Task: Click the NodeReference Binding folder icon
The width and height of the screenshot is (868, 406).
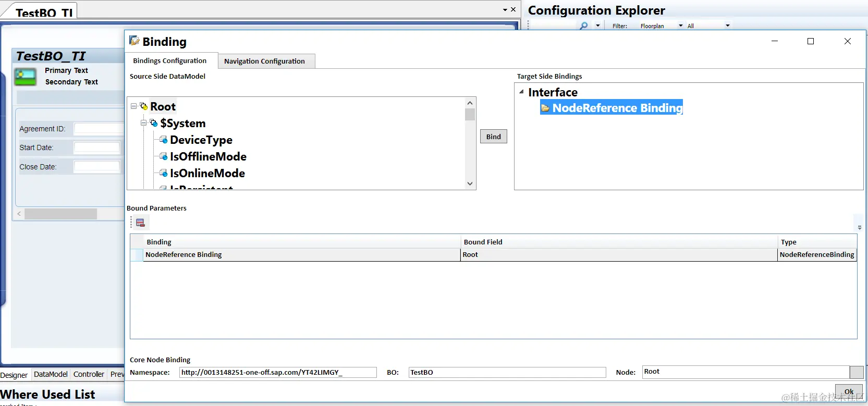Action: (x=545, y=108)
